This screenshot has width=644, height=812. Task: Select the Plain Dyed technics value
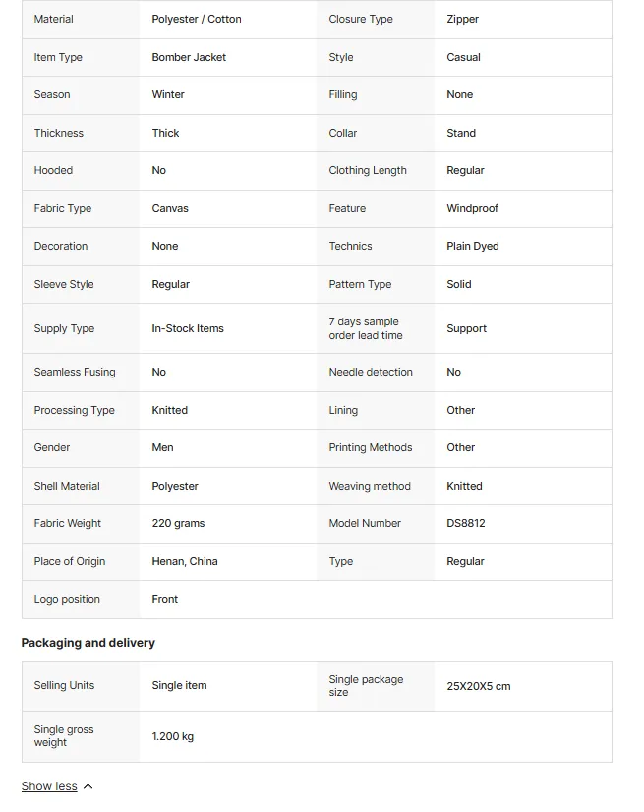[x=473, y=246]
